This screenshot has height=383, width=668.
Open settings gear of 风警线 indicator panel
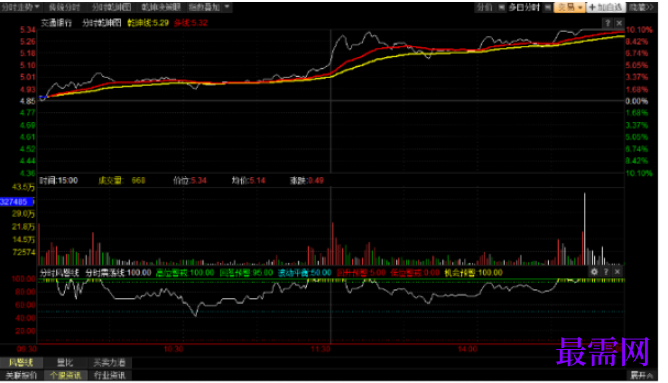coord(594,271)
